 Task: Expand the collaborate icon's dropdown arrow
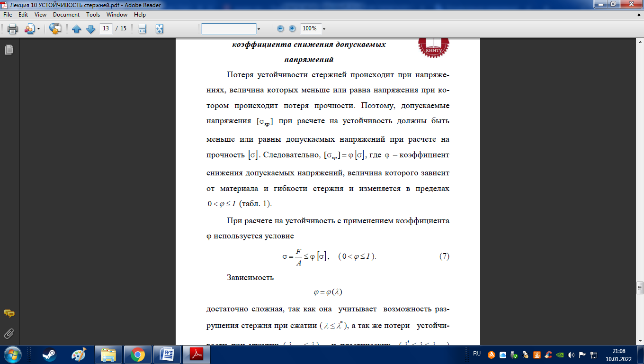39,29
